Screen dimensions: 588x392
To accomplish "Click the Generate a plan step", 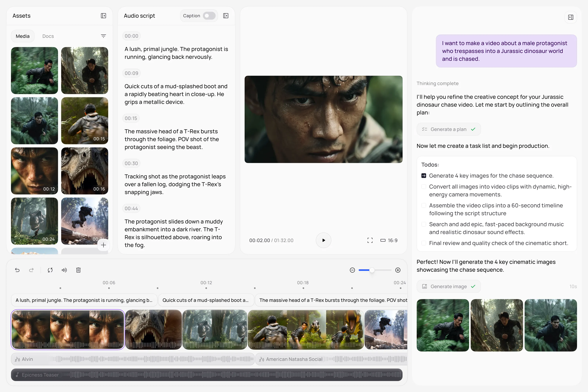I will click(x=448, y=129).
